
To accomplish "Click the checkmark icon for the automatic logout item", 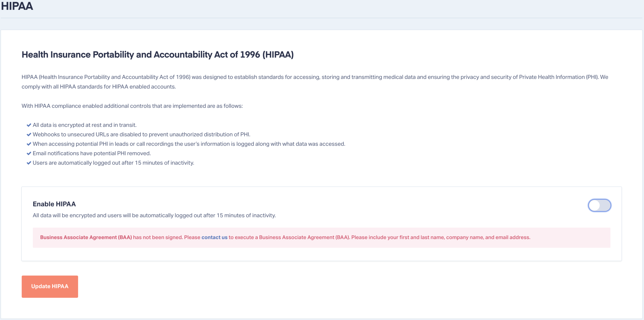I will tap(28, 163).
